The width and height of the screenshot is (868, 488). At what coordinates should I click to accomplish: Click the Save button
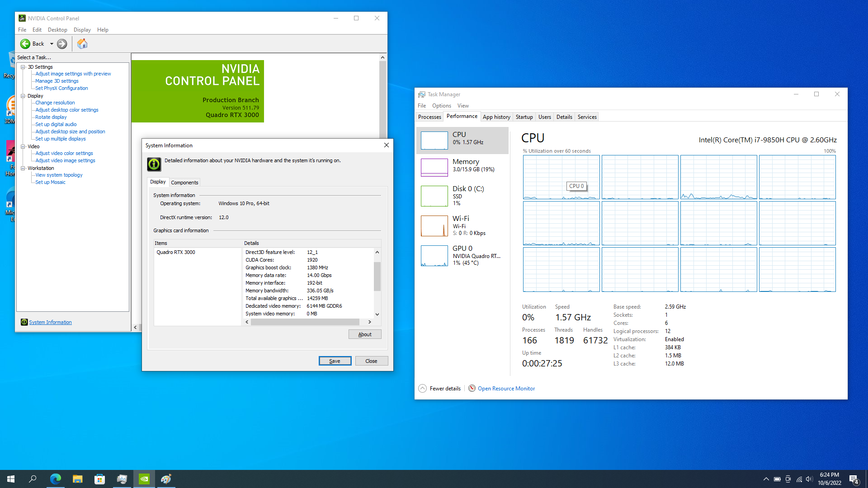tap(335, 361)
